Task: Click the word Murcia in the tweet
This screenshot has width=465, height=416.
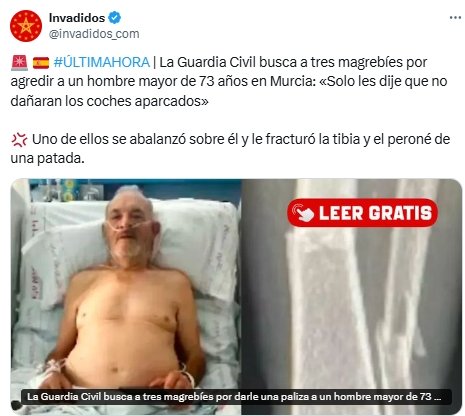Action: click(290, 81)
